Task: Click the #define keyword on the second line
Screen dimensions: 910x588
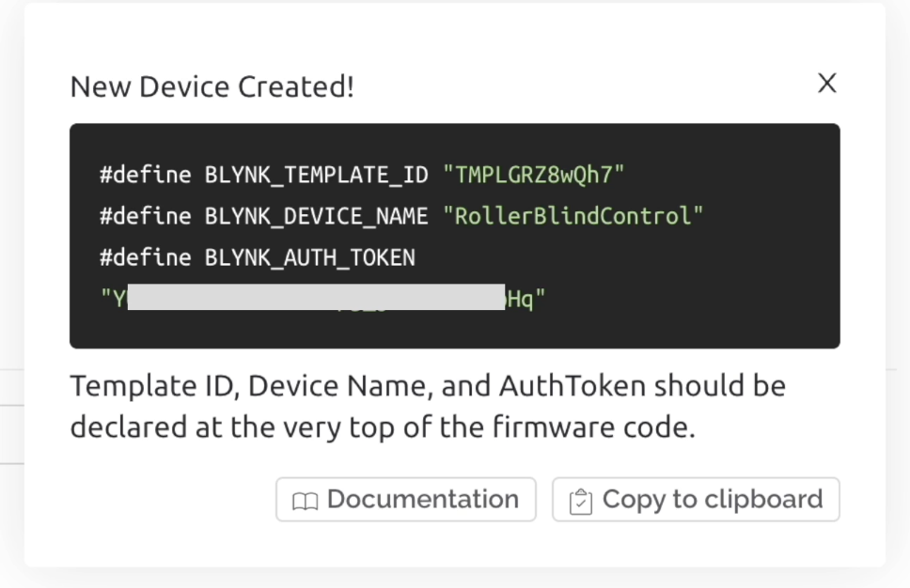Action: click(146, 216)
